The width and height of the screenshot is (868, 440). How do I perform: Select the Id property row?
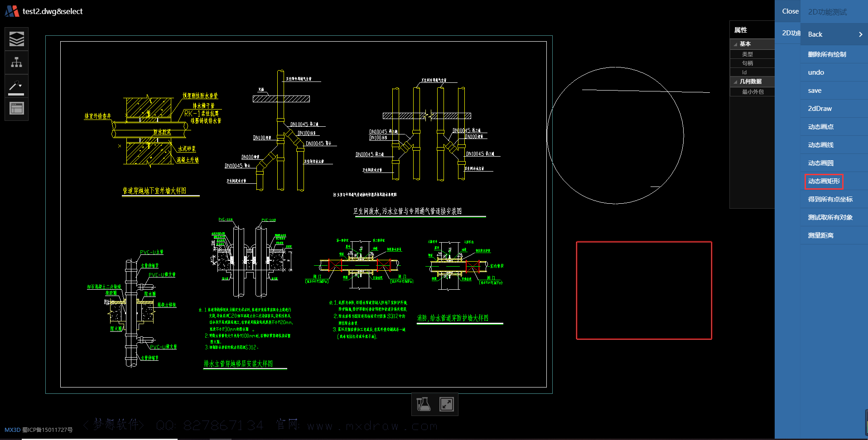click(752, 72)
